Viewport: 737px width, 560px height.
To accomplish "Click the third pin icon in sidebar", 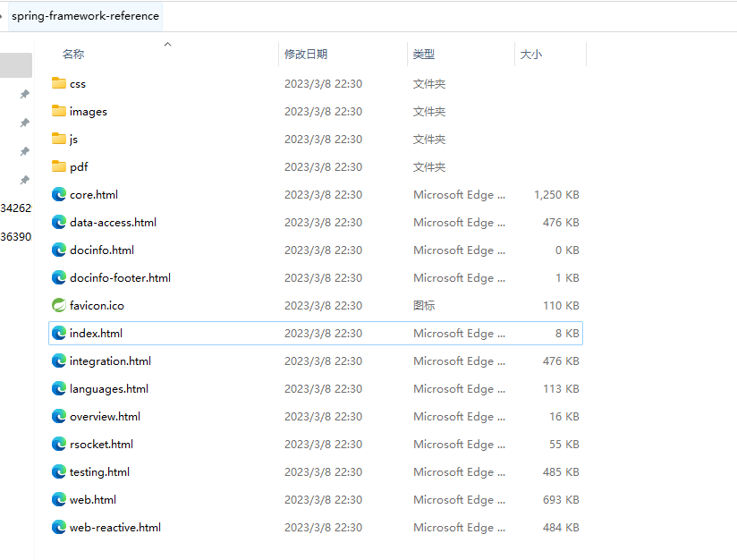I will coord(25,151).
